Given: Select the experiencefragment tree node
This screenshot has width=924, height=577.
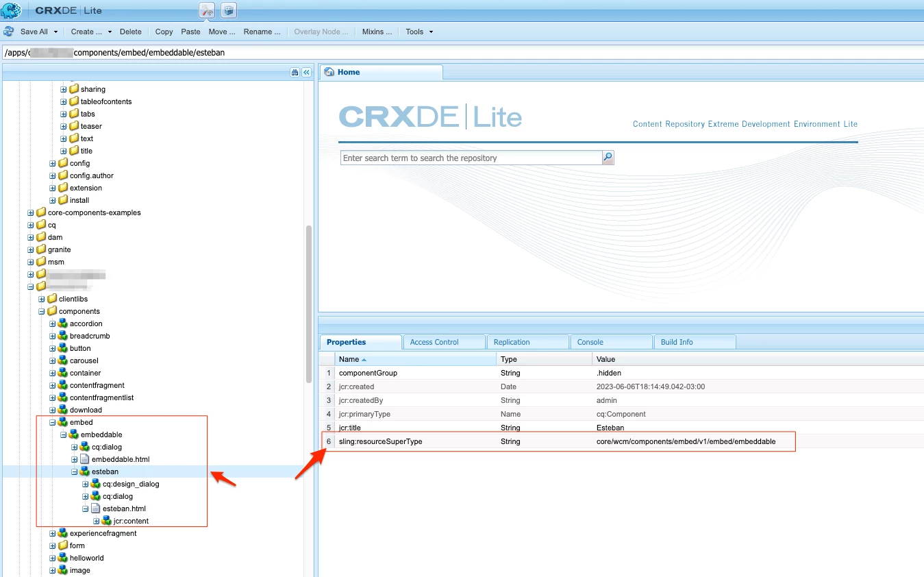Looking at the screenshot, I should [103, 533].
